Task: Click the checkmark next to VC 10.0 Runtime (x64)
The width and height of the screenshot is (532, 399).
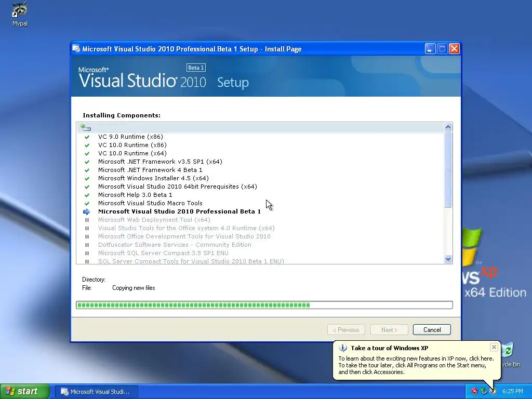Action: click(x=87, y=154)
